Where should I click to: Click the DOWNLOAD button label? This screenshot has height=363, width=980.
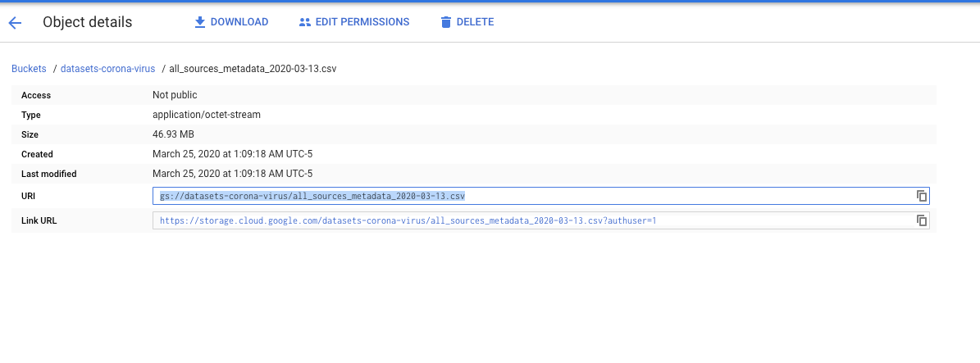pyautogui.click(x=239, y=22)
